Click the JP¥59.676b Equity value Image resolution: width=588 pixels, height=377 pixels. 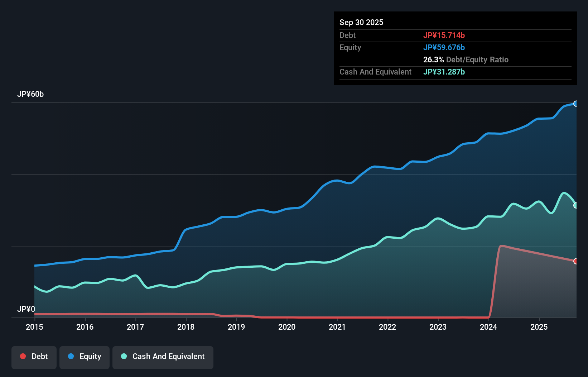[444, 47]
